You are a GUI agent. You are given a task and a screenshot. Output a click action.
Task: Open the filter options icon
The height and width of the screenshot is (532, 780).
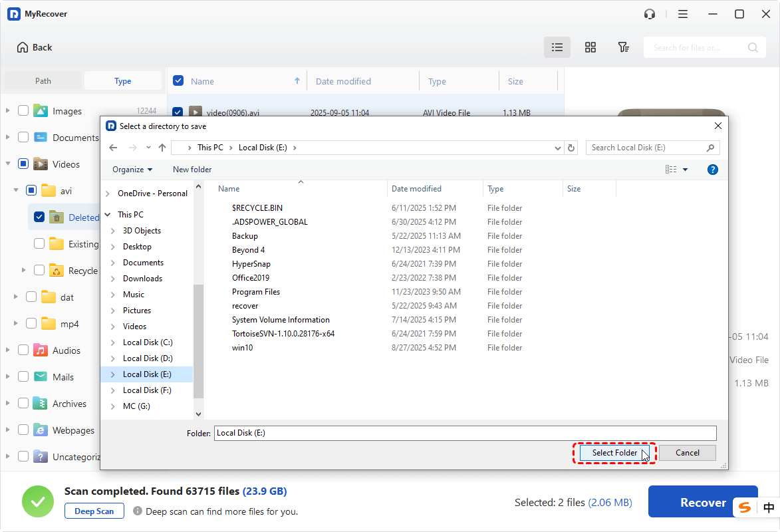(623, 47)
